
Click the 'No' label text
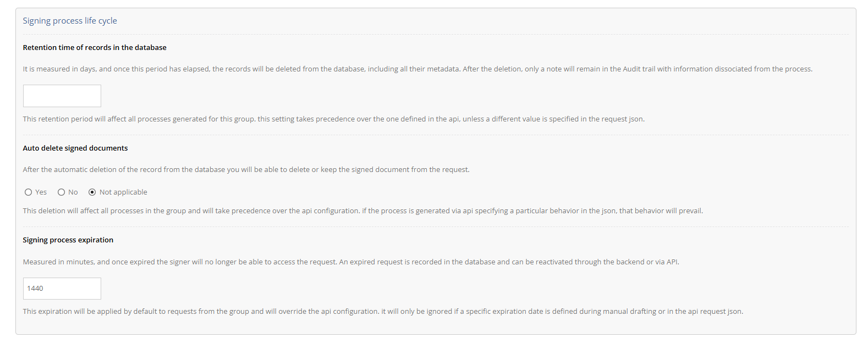point(73,192)
